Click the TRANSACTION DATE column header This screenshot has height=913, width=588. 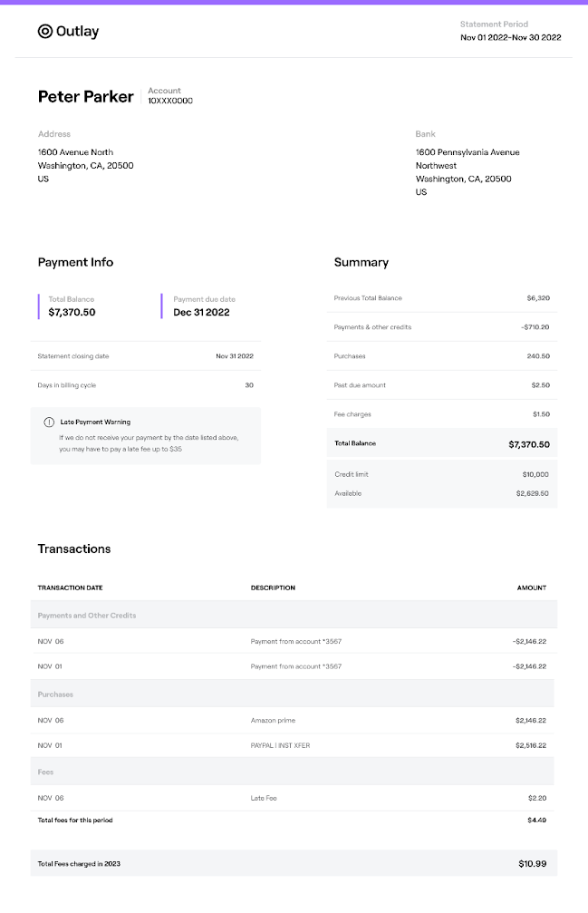coord(71,588)
